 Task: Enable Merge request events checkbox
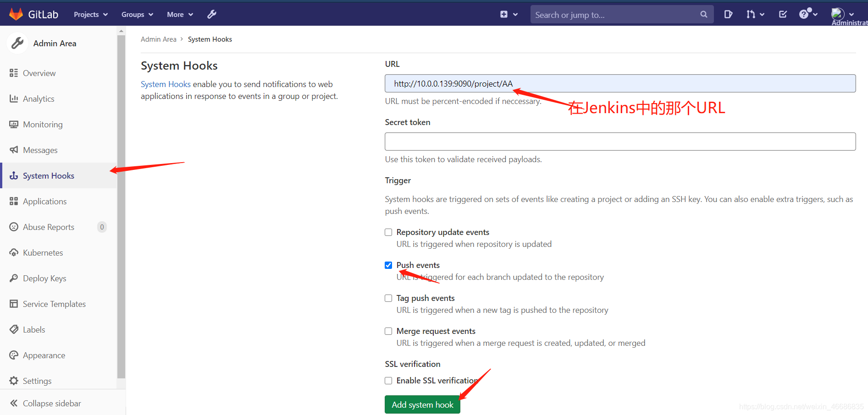click(388, 331)
